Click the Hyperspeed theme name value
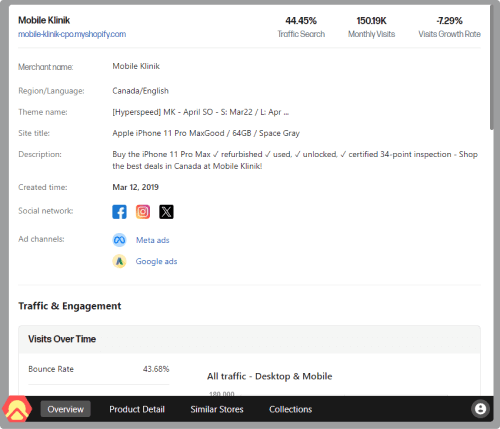 click(x=201, y=112)
